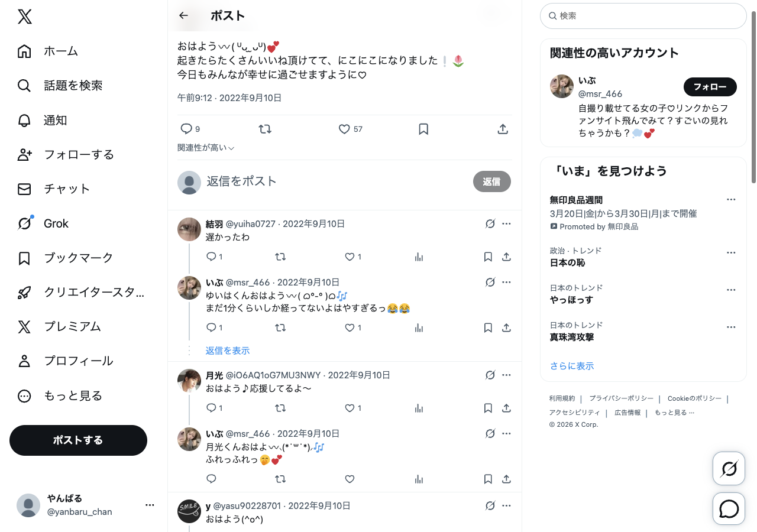Screen dimensions: 757x532
Task: Open more options for 無印良品週間 trend
Action: click(731, 200)
